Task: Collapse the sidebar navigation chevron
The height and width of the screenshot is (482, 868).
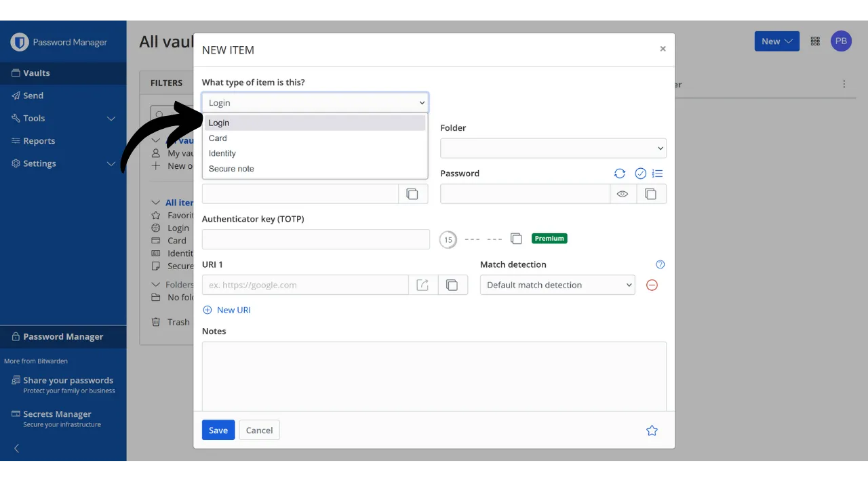Action: coord(17,448)
